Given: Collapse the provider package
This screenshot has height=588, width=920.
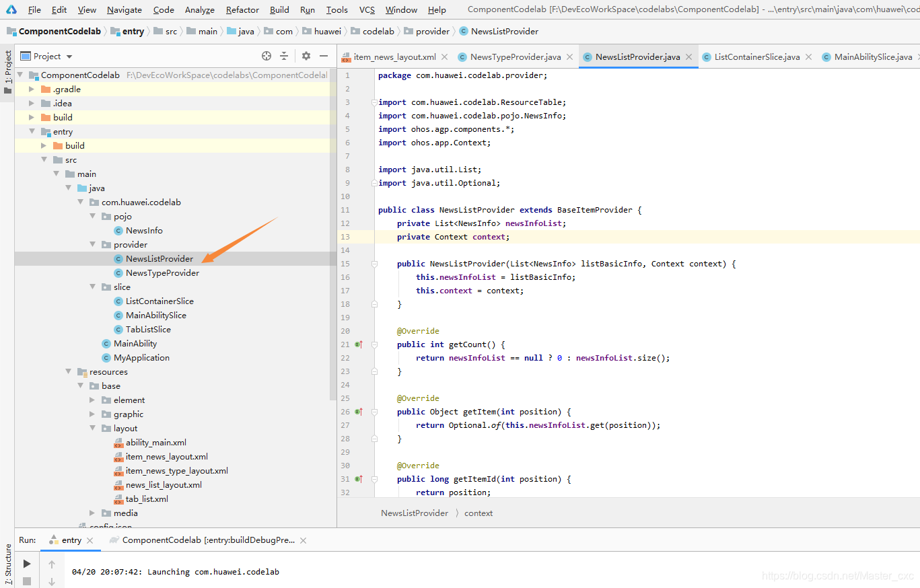Looking at the screenshot, I should point(92,245).
